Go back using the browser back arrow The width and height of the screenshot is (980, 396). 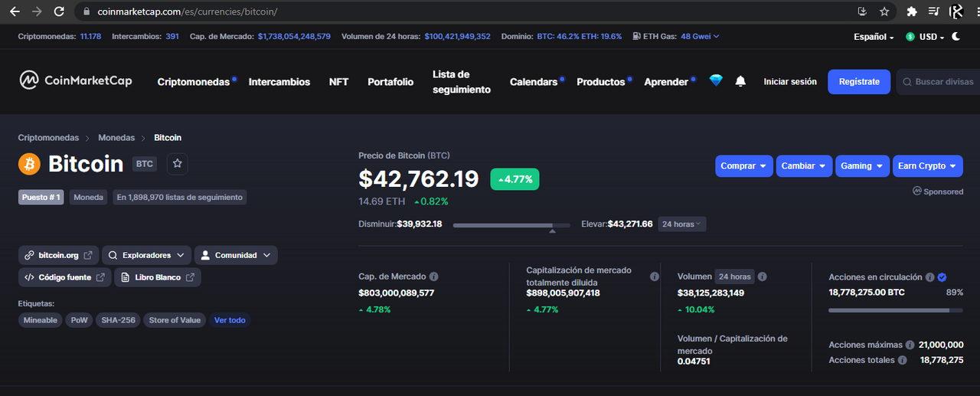click(x=15, y=11)
